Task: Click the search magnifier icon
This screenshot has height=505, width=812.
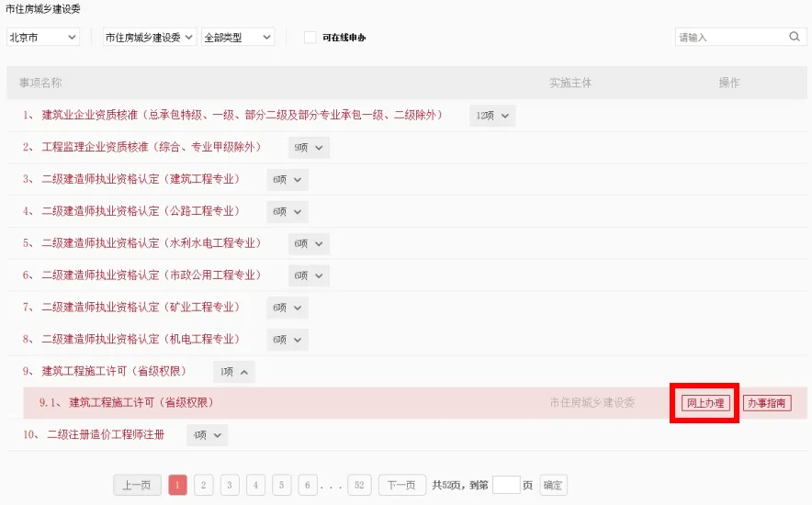Action: 795,38
